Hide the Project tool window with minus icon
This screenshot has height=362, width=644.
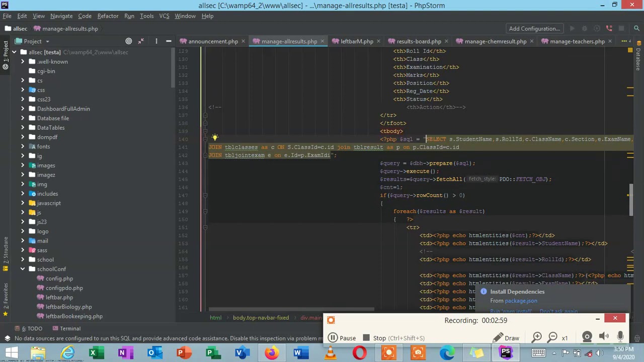click(x=169, y=41)
